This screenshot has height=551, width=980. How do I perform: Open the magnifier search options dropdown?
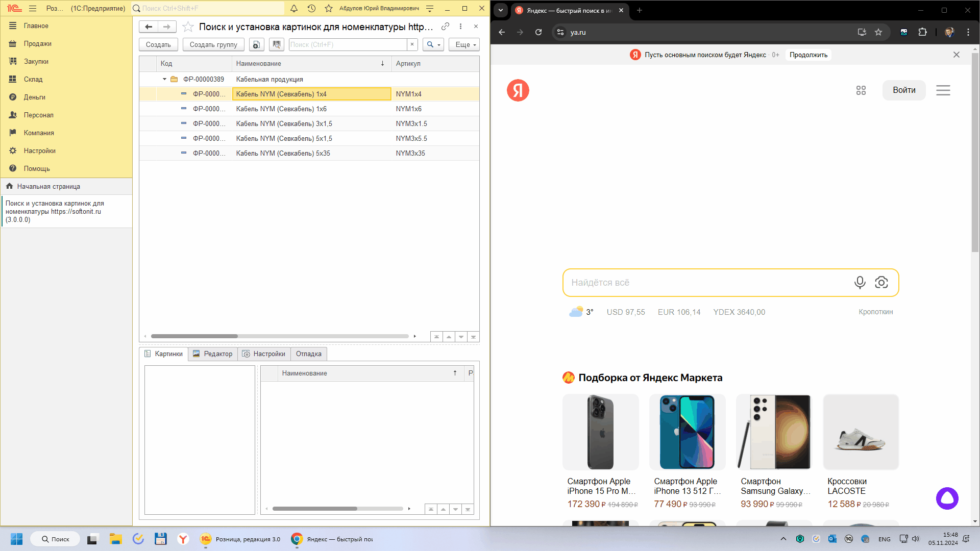pos(433,44)
